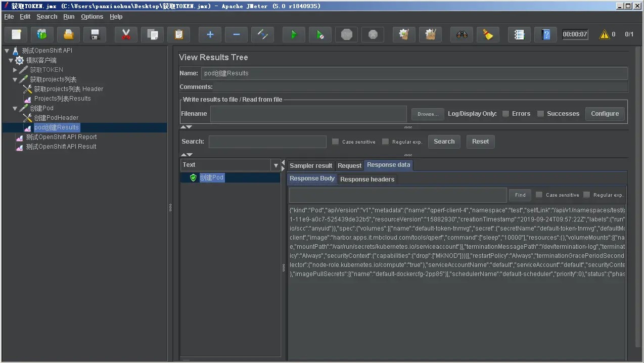Open the Options menu
Screen dimensions: 644x363
pyautogui.click(x=92, y=17)
